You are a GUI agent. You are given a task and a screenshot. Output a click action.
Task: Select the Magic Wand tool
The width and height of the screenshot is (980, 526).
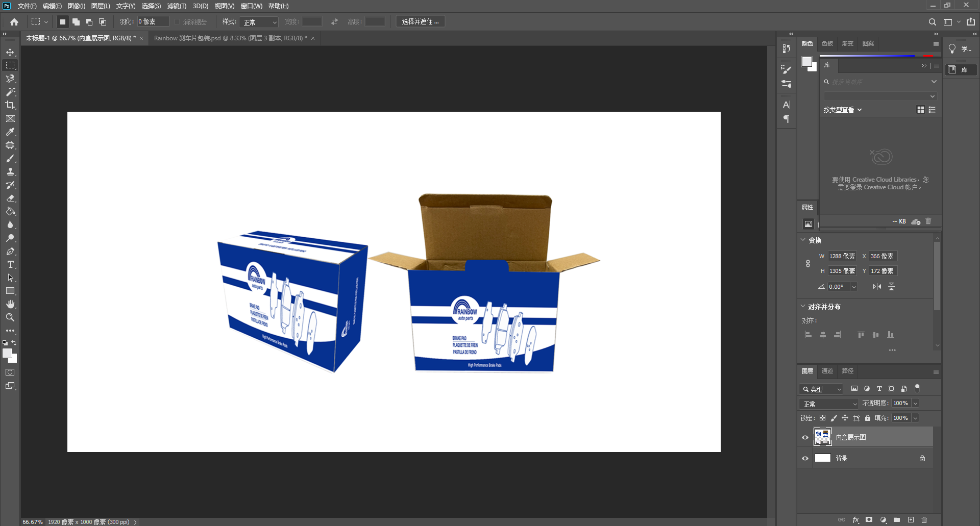pyautogui.click(x=10, y=92)
